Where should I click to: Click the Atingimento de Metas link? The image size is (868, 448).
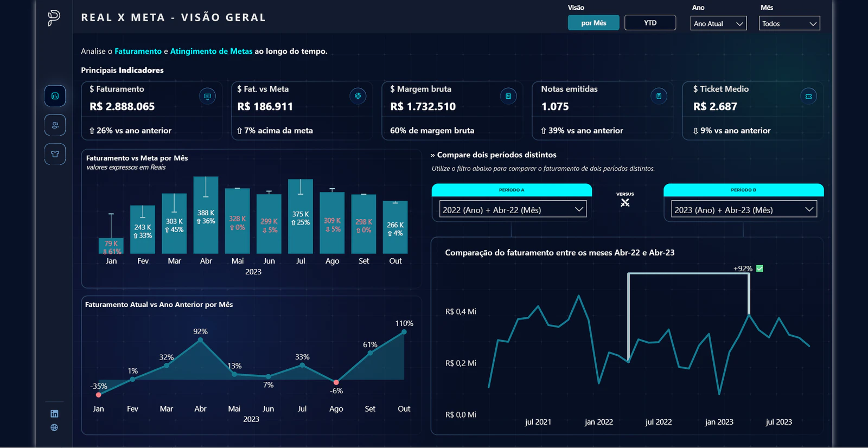tap(211, 51)
